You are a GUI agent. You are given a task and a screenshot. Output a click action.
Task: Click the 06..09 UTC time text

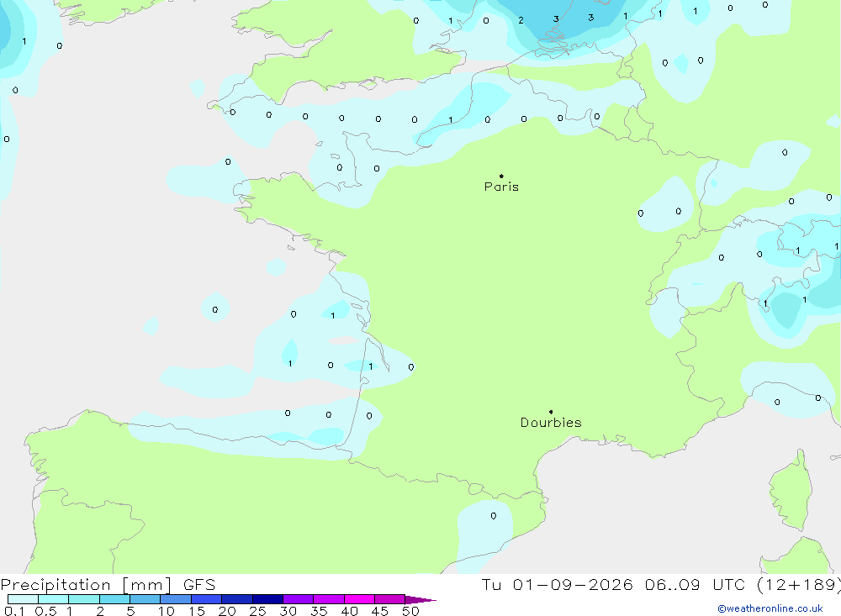point(696,584)
